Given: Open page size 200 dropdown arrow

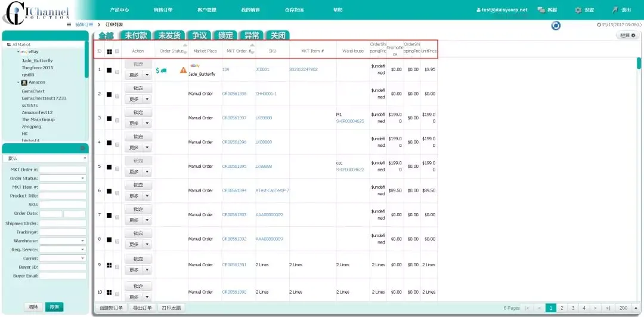Looking at the screenshot, I should [636, 308].
